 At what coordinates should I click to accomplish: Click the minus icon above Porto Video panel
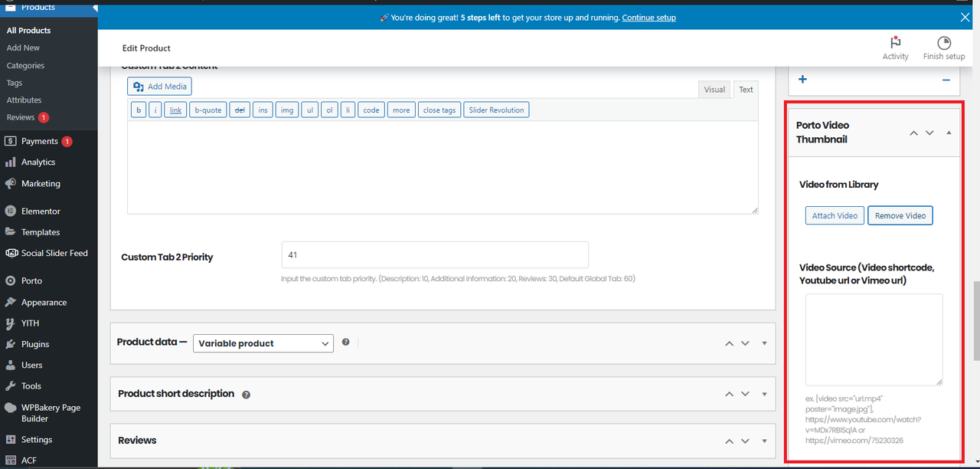[x=946, y=80]
